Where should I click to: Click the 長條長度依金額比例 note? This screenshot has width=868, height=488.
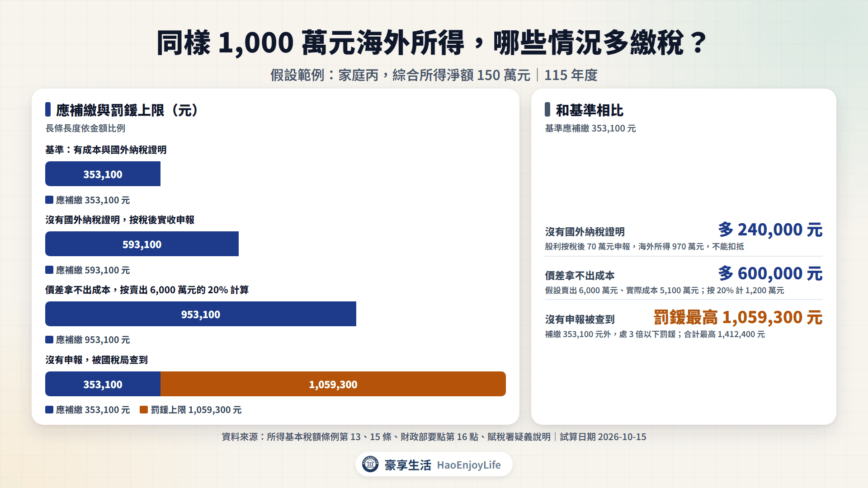[85, 128]
